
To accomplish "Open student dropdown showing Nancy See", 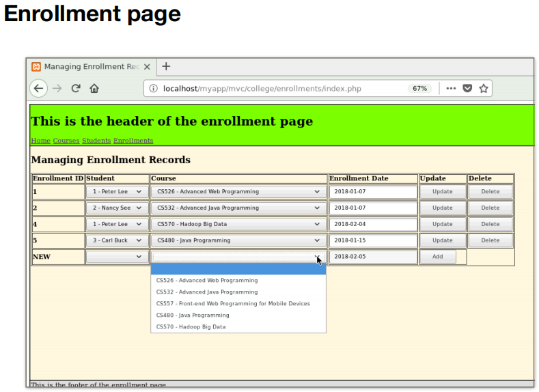I will pyautogui.click(x=117, y=208).
